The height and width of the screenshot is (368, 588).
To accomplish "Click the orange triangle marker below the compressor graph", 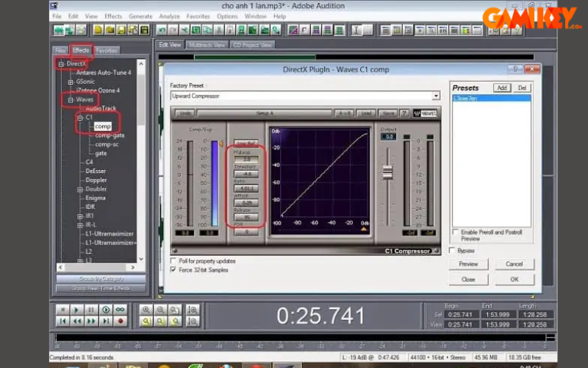I will (363, 229).
